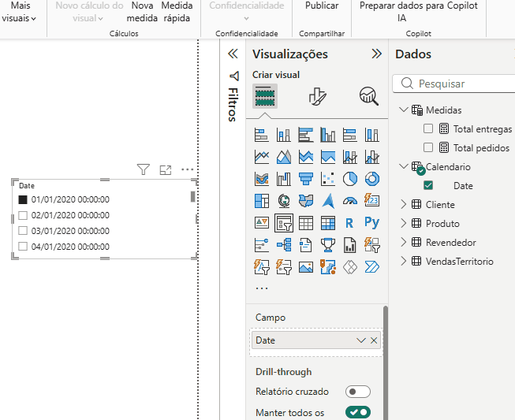
Task: Expand the VendasTerritorio table
Action: click(x=404, y=261)
